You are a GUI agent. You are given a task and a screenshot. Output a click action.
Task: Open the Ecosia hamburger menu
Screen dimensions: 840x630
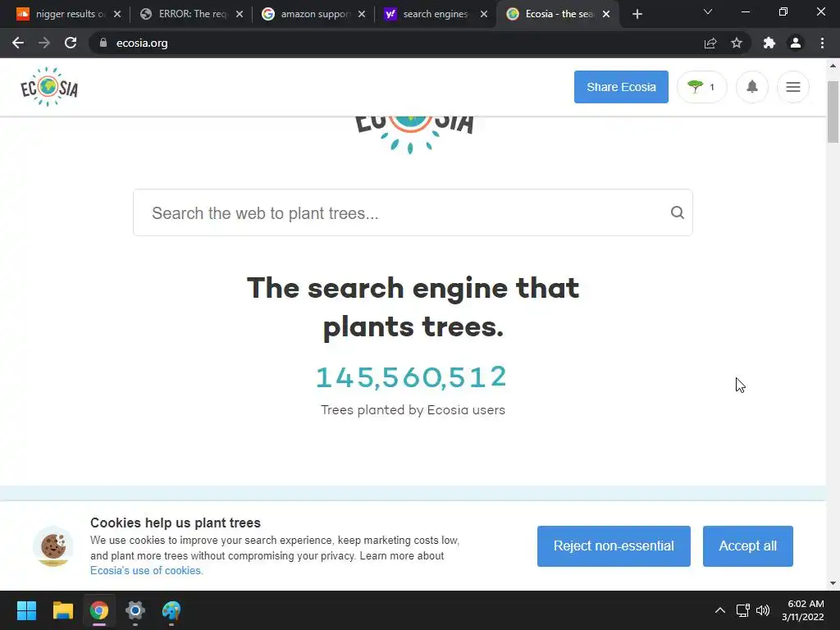tap(793, 87)
